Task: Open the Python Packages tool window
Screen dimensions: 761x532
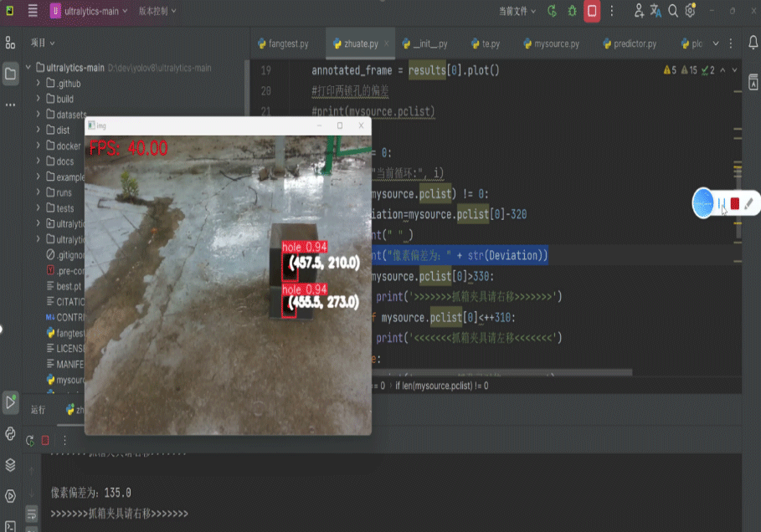Action: click(10, 464)
